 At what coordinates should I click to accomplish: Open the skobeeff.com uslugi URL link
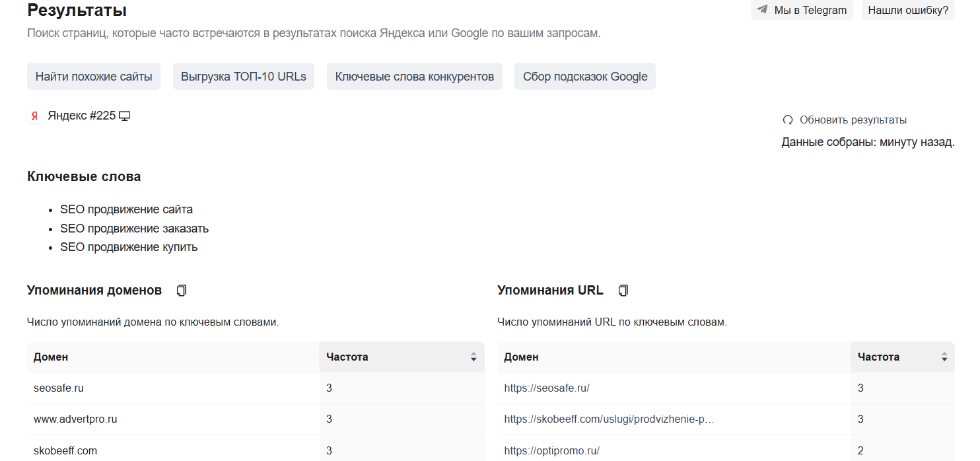[x=609, y=419]
